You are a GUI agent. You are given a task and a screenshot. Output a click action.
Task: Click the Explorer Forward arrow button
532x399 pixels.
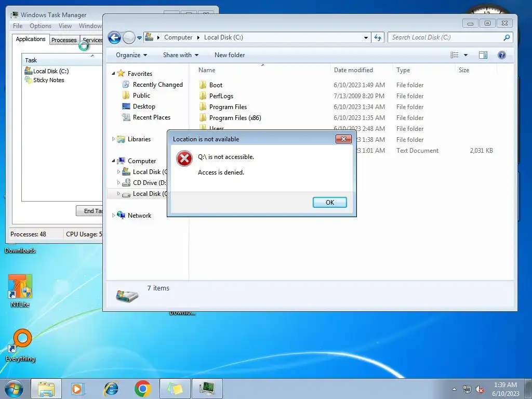click(x=129, y=37)
